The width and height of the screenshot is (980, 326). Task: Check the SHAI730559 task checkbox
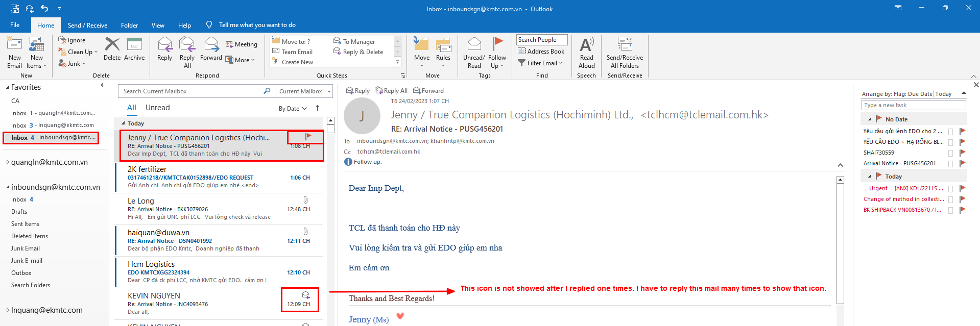pyautogui.click(x=950, y=153)
